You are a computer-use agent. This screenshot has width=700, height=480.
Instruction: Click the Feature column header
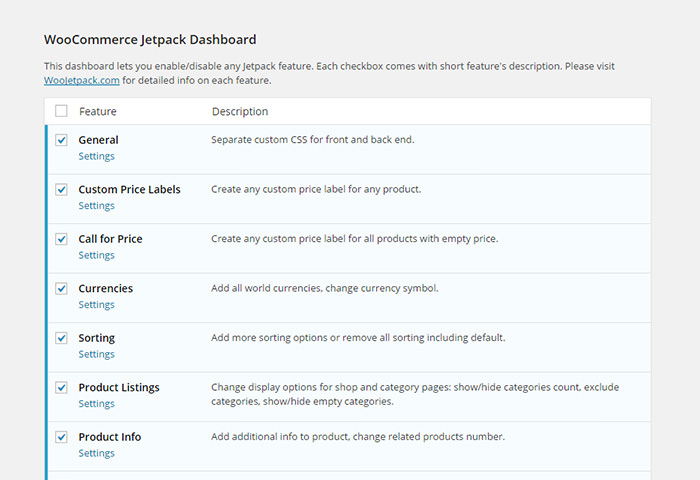(98, 111)
